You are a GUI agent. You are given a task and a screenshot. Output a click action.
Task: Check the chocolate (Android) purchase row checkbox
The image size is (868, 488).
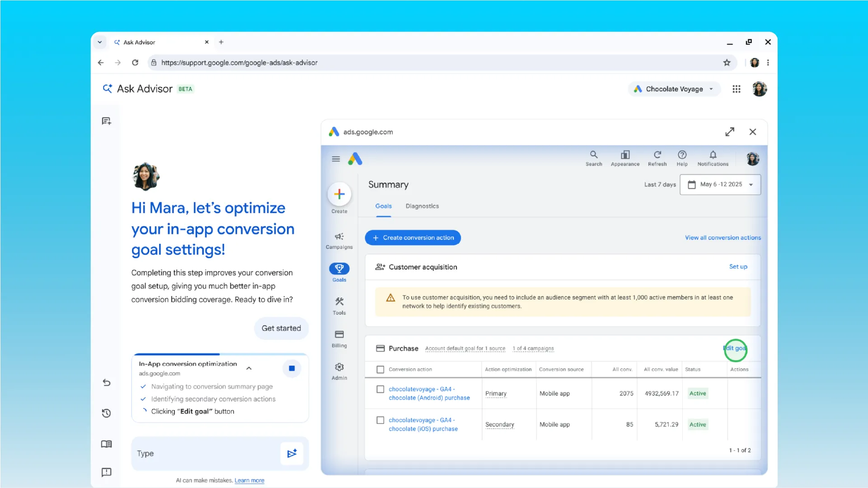(x=380, y=389)
